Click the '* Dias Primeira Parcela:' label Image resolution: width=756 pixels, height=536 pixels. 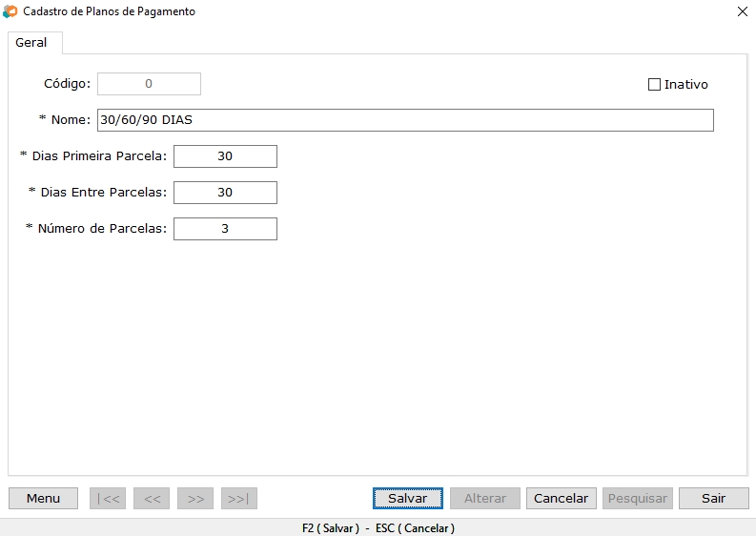click(93, 155)
